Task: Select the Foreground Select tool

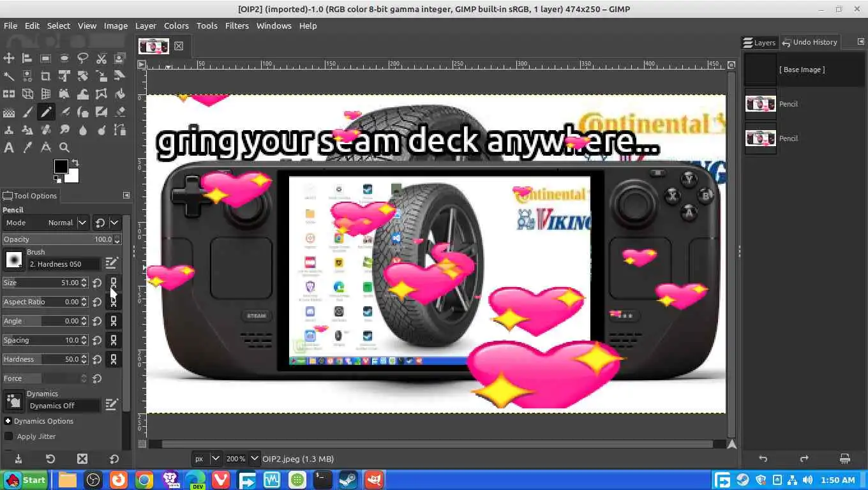Action: (120, 58)
